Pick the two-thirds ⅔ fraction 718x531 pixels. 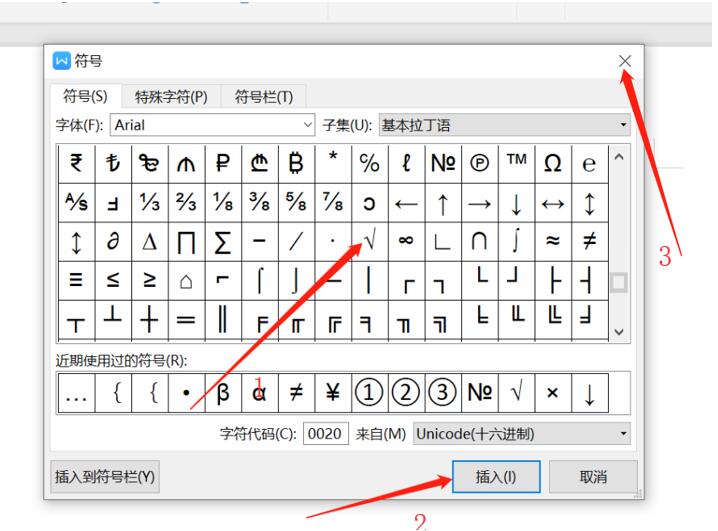pyautogui.click(x=186, y=203)
